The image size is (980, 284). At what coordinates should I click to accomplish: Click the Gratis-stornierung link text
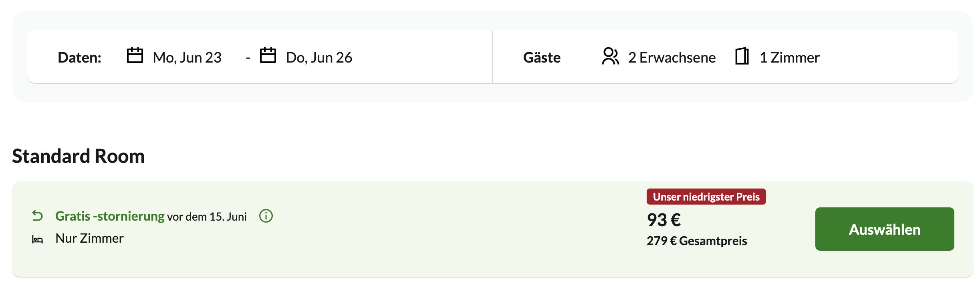(110, 216)
